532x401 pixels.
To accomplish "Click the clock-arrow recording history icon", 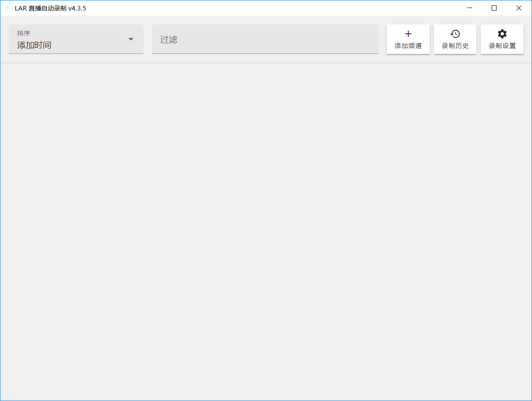I will point(455,34).
